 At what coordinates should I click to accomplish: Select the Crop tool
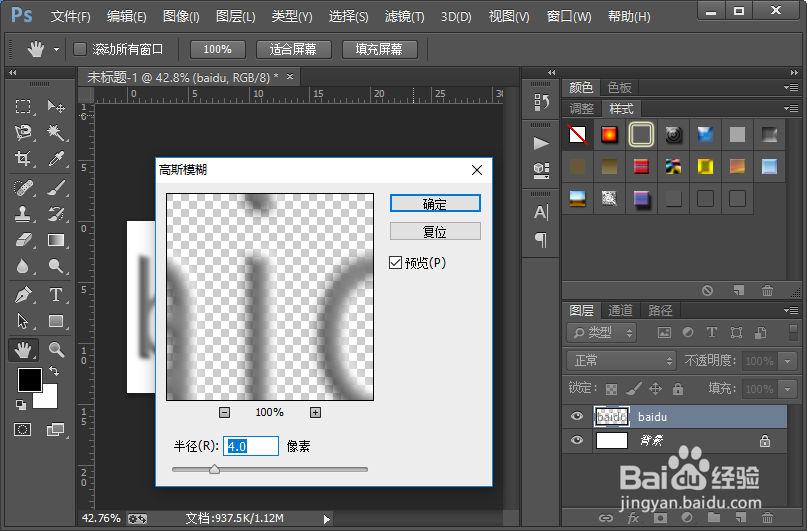click(x=23, y=158)
